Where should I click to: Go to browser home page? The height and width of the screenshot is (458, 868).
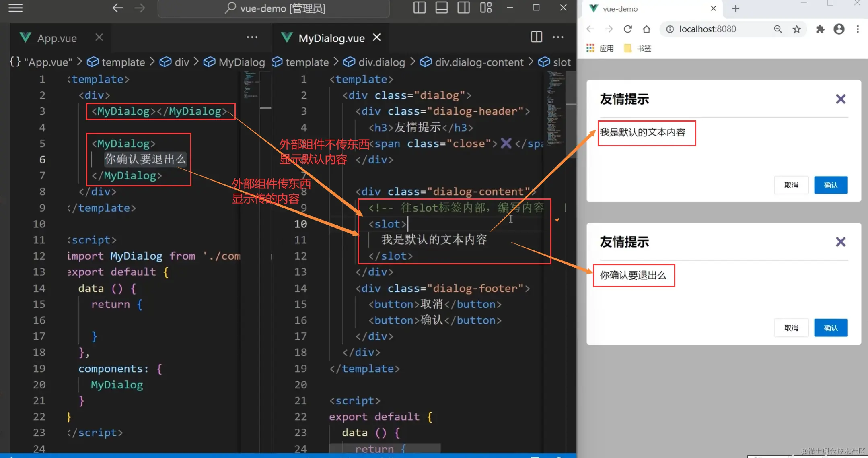click(646, 29)
